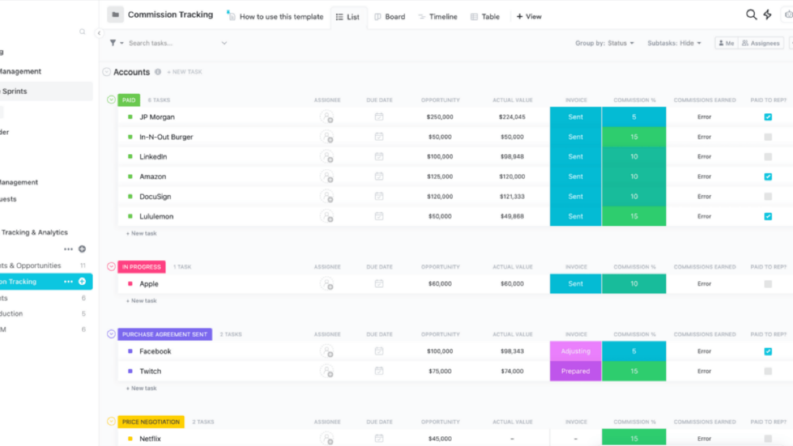793x446 pixels.
Task: Open the Tracking & Analytics sidebar item
Action: point(34,232)
